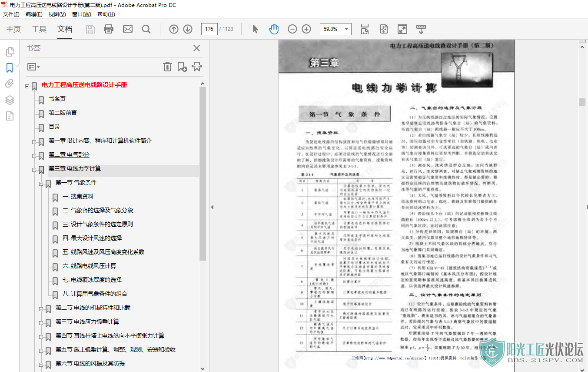This screenshot has width=588, height=372.
Task: Switch to the 工具 tab
Action: [39, 29]
